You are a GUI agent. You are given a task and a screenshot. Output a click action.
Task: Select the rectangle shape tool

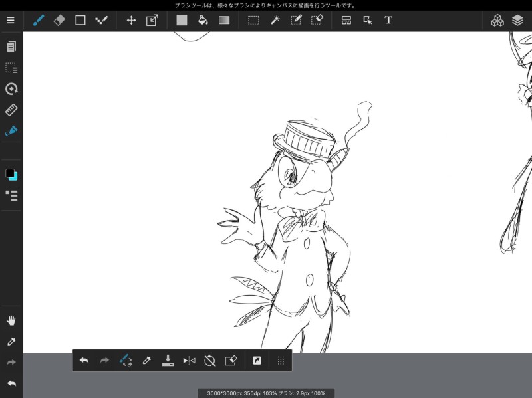click(x=80, y=21)
